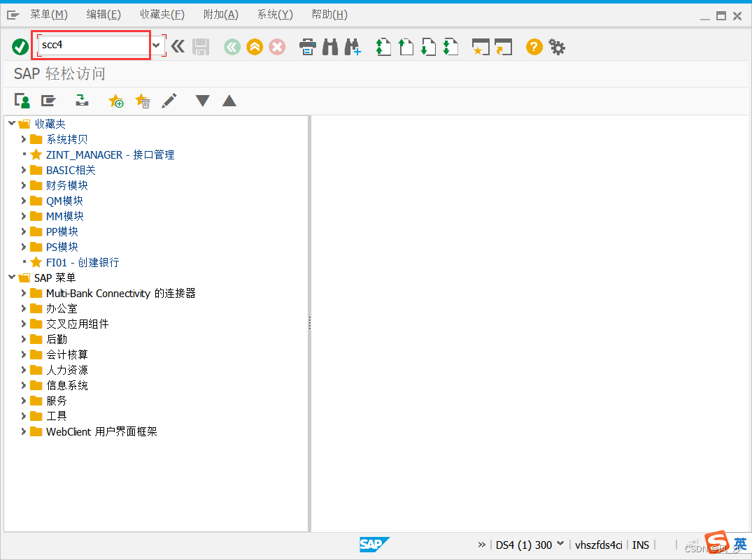Screen dimensions: 752x560
Task: Open the 菜单(M) menu
Action: pos(49,15)
